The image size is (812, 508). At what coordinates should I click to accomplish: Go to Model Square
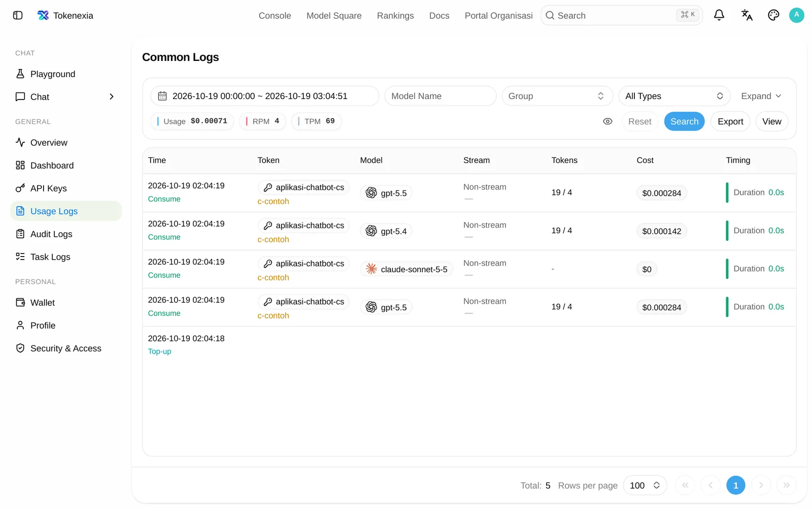click(x=334, y=16)
